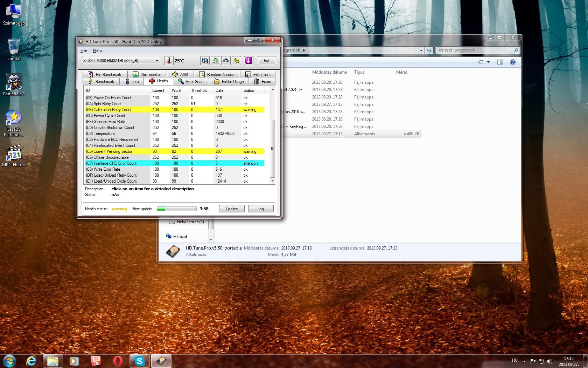Open the Explorer address bar history dropdown
The image size is (588, 368).
pos(421,50)
